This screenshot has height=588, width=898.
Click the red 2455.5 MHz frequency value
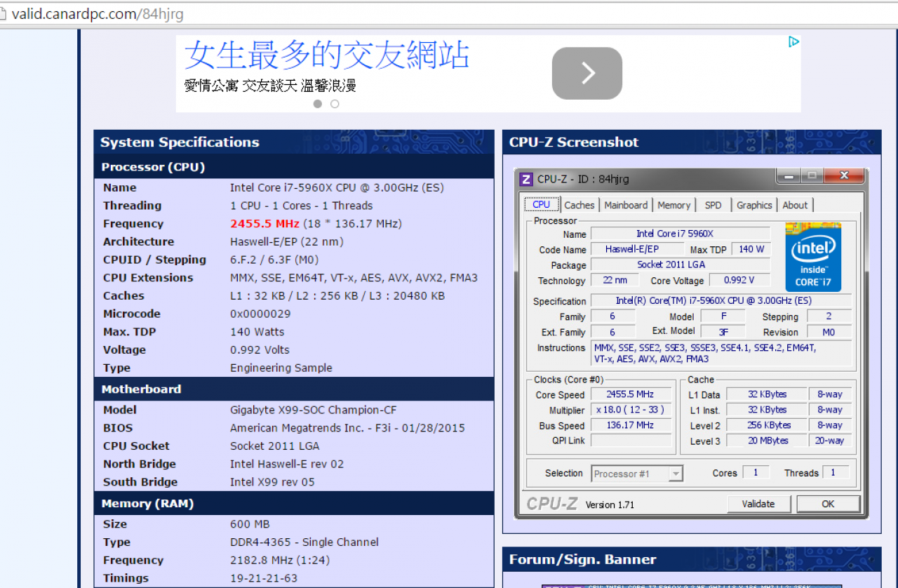click(x=265, y=224)
